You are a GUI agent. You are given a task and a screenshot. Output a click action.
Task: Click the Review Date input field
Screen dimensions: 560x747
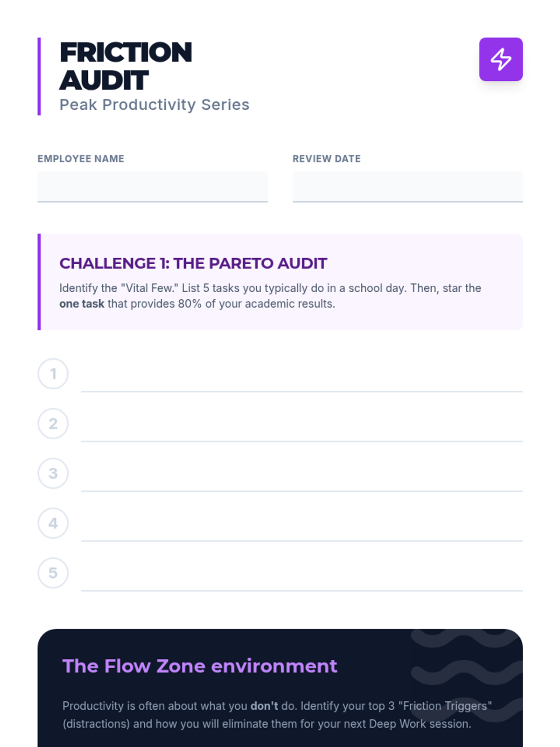(x=407, y=186)
